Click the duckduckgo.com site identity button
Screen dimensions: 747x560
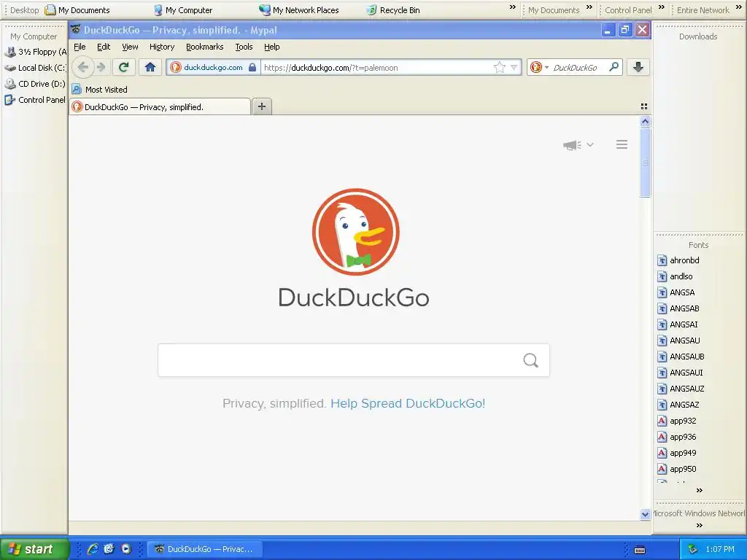[213, 67]
